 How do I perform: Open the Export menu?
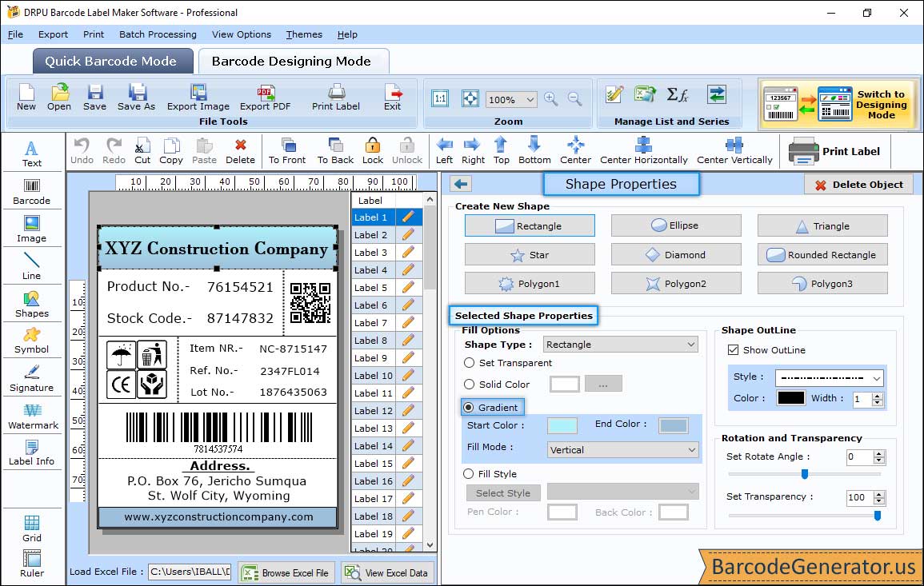pyautogui.click(x=53, y=34)
